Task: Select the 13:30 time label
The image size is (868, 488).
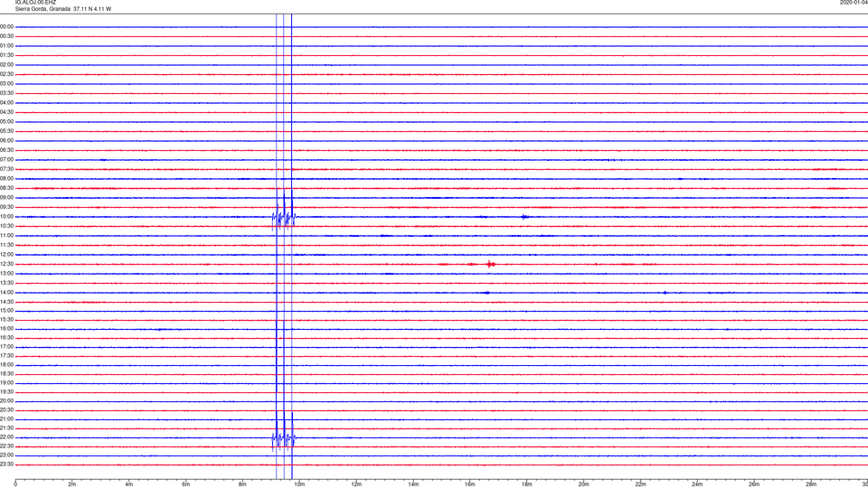Action: point(6,283)
